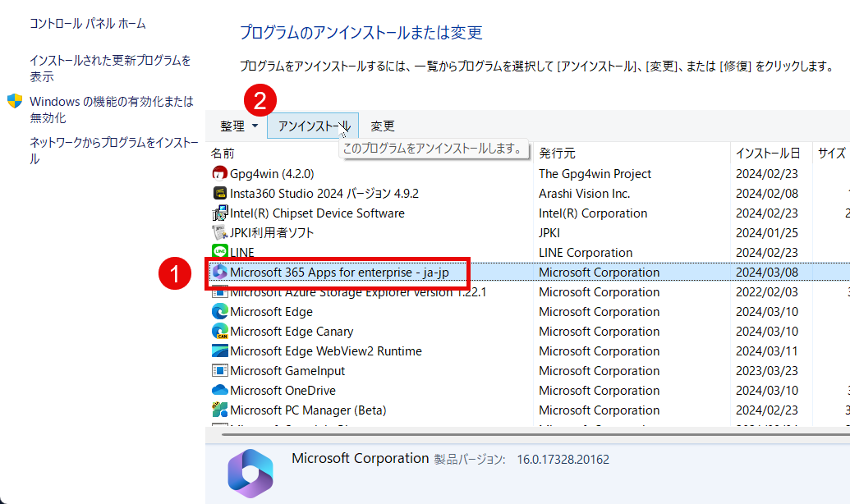This screenshot has height=504, width=850.
Task: Click publisher The Gpg4win Project
Action: pos(595,174)
